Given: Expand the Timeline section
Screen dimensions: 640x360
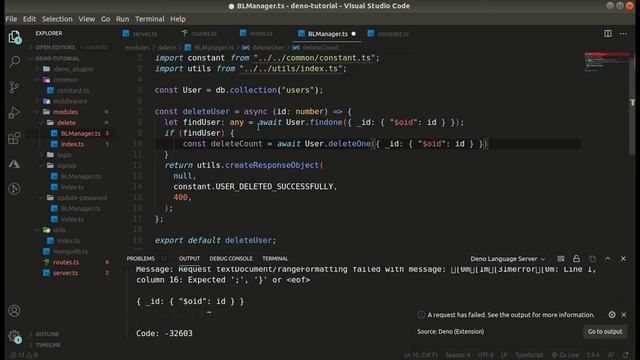Looking at the screenshot, I should coord(48,345).
